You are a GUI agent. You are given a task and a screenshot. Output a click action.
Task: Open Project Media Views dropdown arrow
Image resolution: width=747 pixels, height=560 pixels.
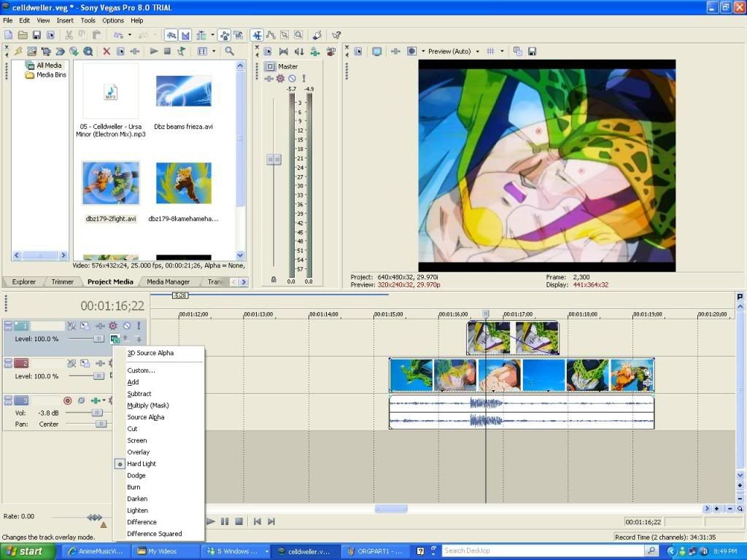coord(214,51)
